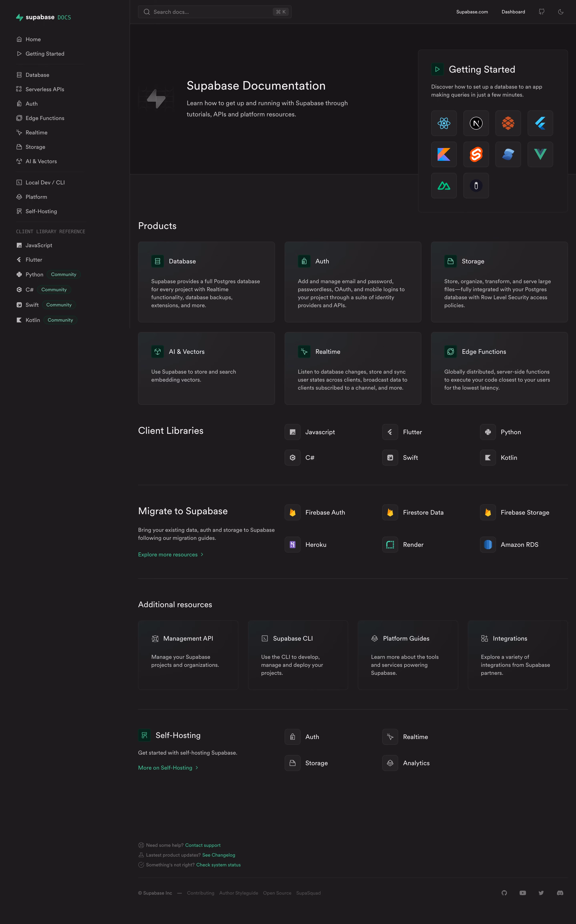This screenshot has height=924, width=576.
Task: Open the Database product card
Action: [206, 282]
